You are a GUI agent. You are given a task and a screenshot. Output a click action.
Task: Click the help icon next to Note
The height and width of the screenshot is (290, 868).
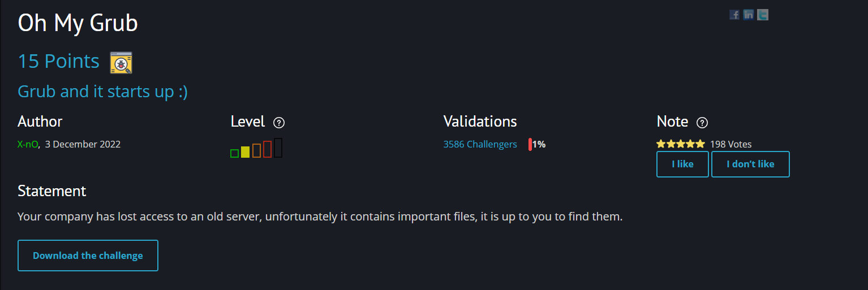click(x=702, y=123)
